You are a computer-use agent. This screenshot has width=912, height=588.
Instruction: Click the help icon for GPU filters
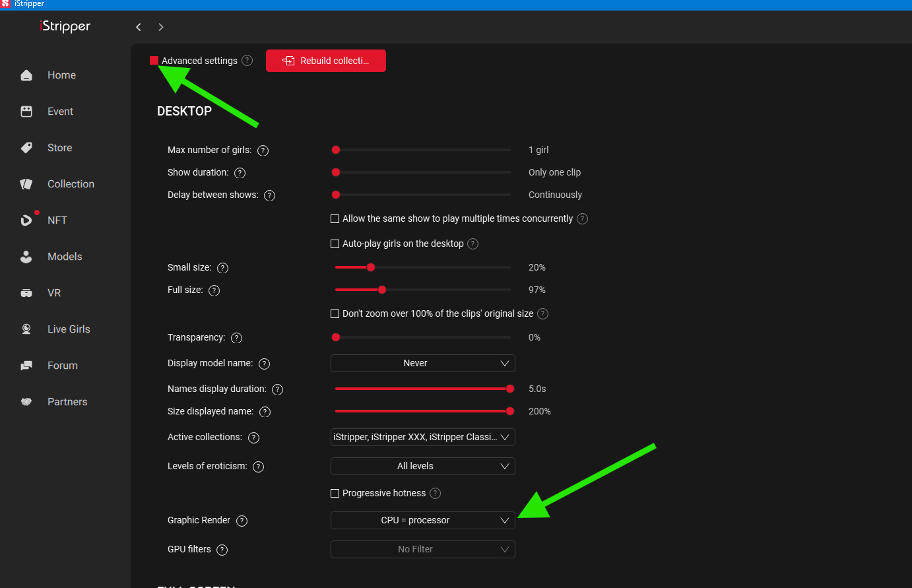(222, 550)
